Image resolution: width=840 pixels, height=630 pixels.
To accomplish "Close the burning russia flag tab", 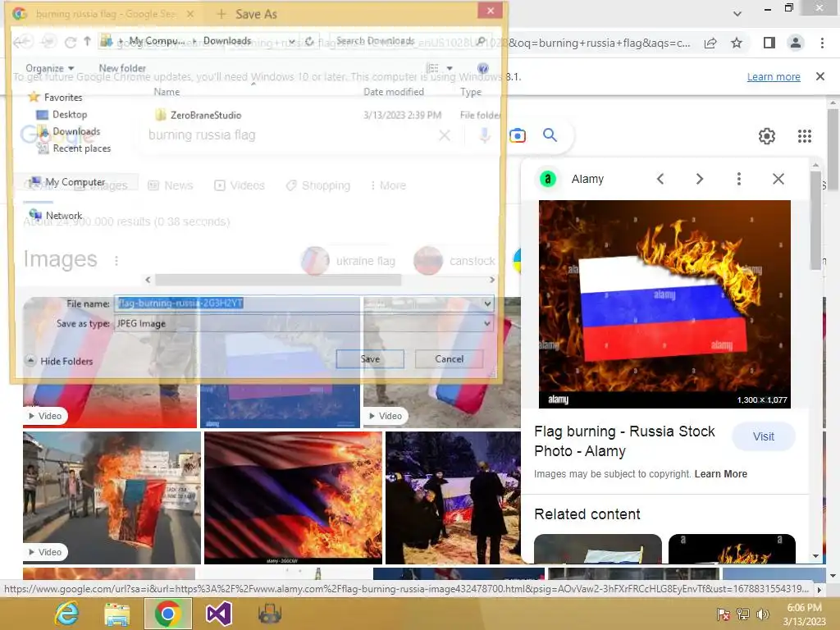I will [190, 14].
